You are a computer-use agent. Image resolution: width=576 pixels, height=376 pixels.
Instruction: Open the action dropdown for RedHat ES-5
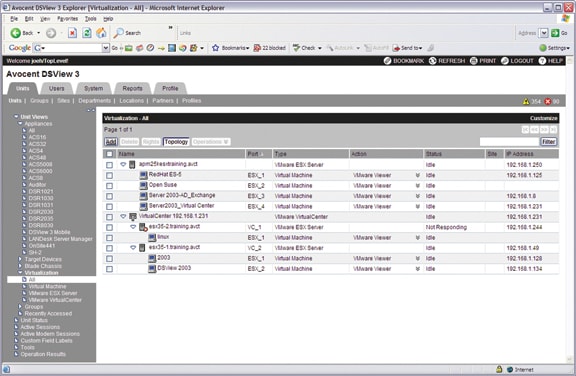click(x=418, y=175)
